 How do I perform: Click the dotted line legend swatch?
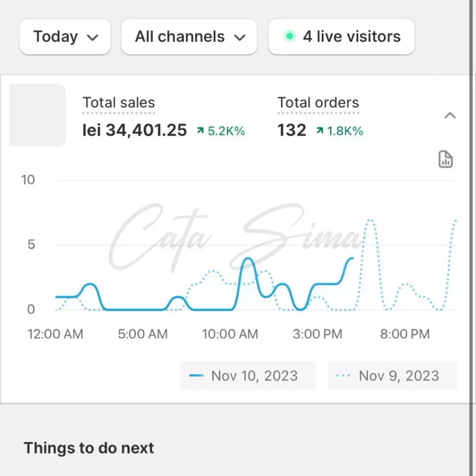(343, 376)
